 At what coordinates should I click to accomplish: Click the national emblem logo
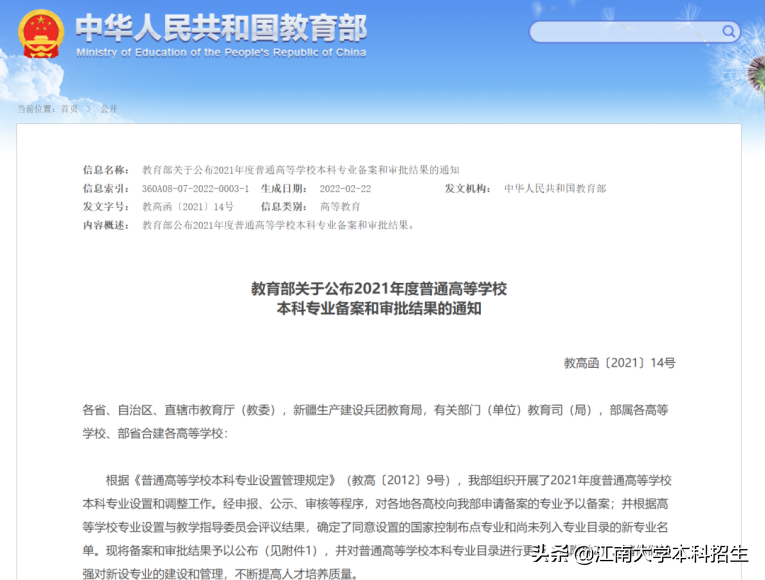tap(41, 34)
